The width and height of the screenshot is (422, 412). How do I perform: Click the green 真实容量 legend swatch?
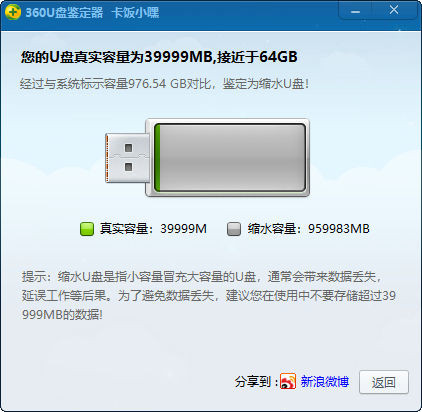pos(87,229)
